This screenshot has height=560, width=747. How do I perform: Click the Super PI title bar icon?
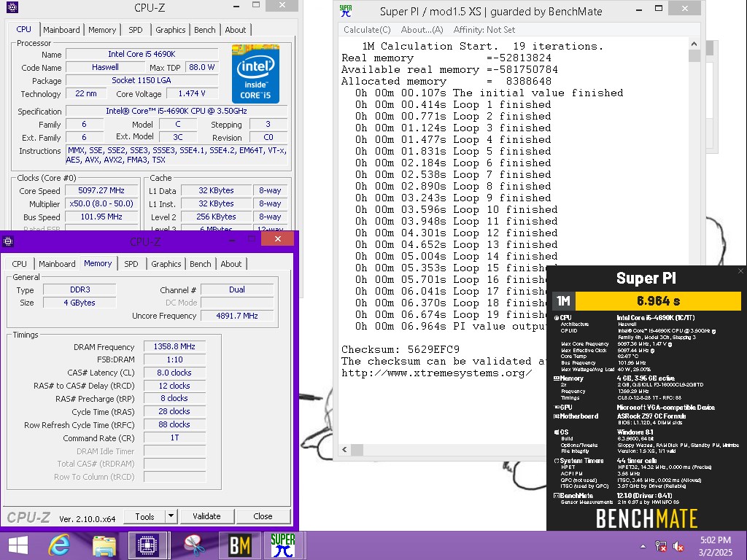(346, 10)
